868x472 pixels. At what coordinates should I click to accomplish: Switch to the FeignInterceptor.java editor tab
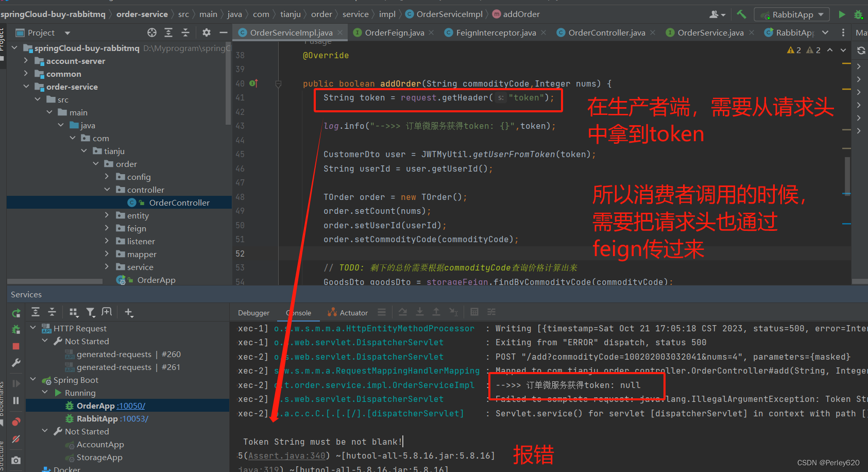pos(496,32)
